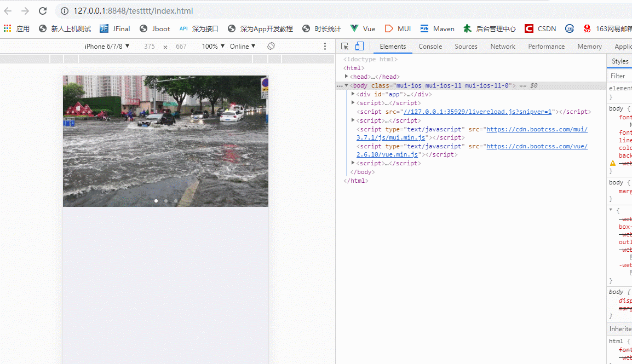Select the Styles pane tab

pyautogui.click(x=620, y=61)
